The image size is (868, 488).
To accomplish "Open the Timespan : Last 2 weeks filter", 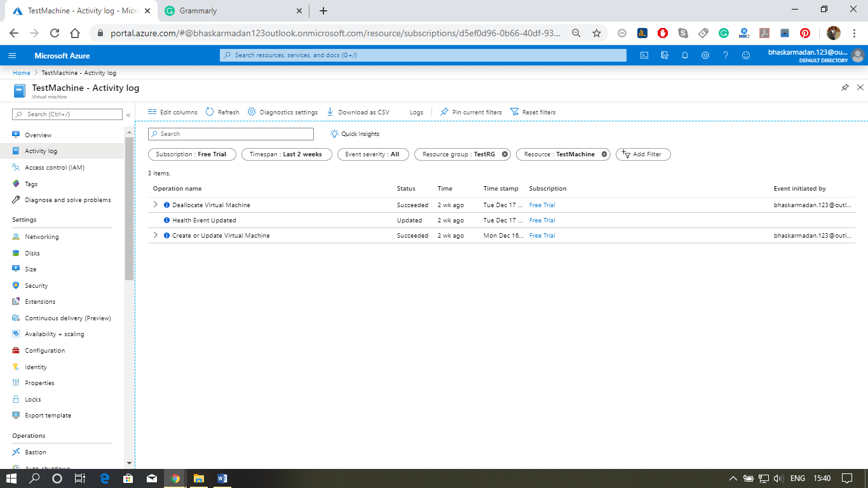I will 287,154.
